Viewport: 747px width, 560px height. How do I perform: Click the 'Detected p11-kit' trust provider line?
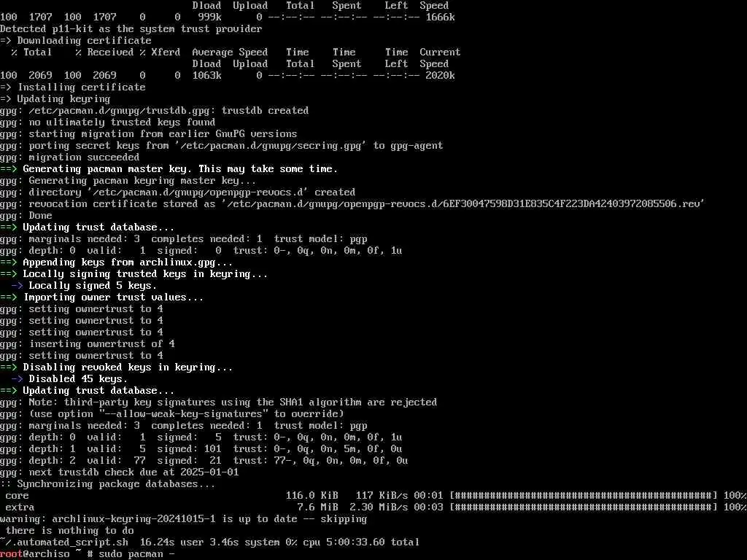(131, 29)
